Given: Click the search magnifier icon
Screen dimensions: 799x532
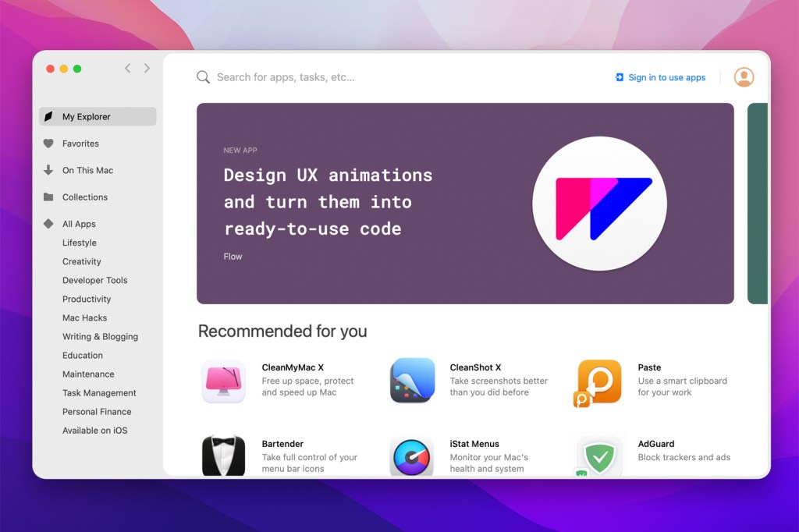Looking at the screenshot, I should pyautogui.click(x=204, y=77).
